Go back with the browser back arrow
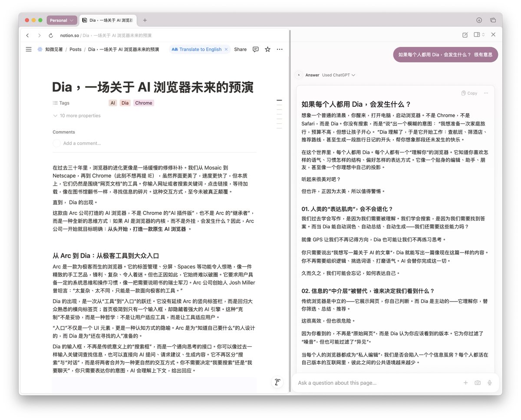Screen dimensions: 521x420 coord(28,36)
